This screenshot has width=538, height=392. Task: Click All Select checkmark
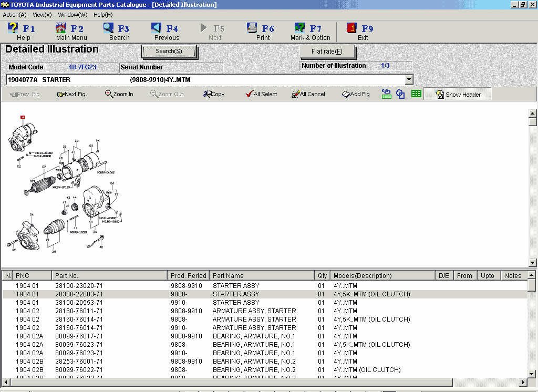(261, 94)
